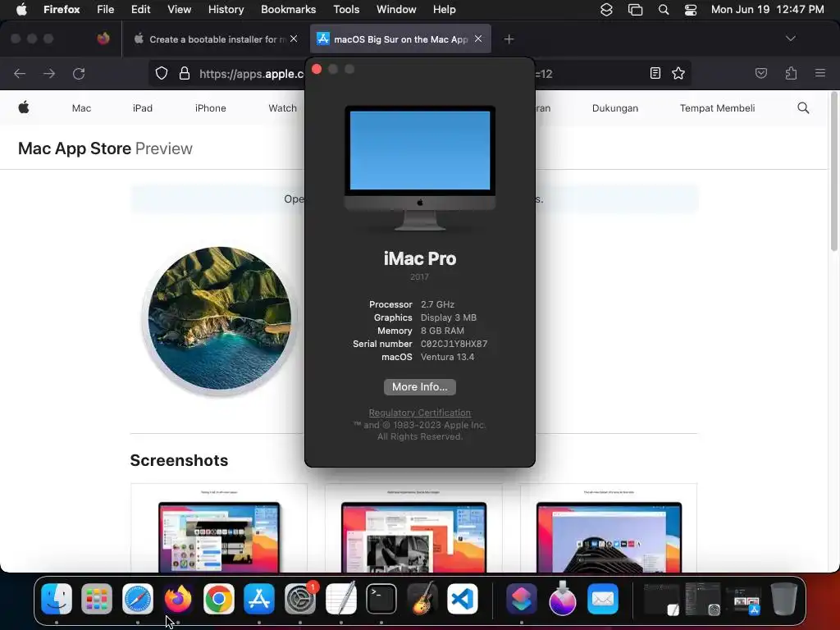Open the third Big Sur screenshot thumbnail
Screen dimensions: 840x630
click(x=609, y=528)
